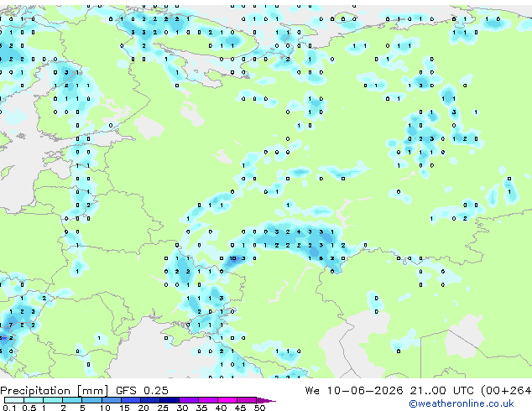This screenshot has height=411, width=532.
Task: Click the '21..00 UTC' time text
Action: pyautogui.click(x=441, y=391)
